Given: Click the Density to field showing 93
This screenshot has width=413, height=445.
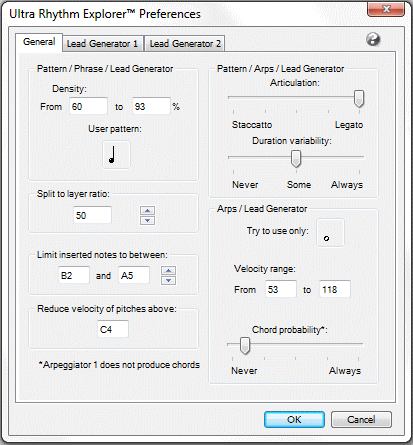Looking at the screenshot, I should click(x=151, y=106).
